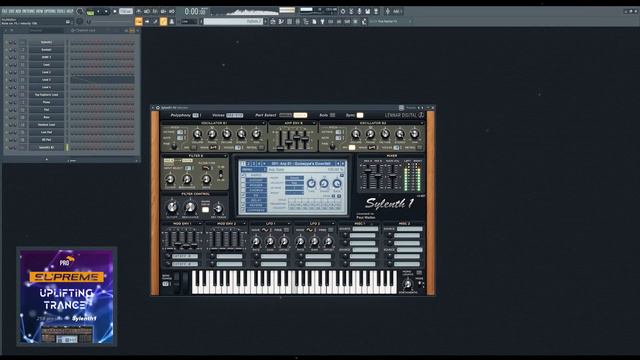Open the Pattern selector in the toolbar

tap(233, 21)
